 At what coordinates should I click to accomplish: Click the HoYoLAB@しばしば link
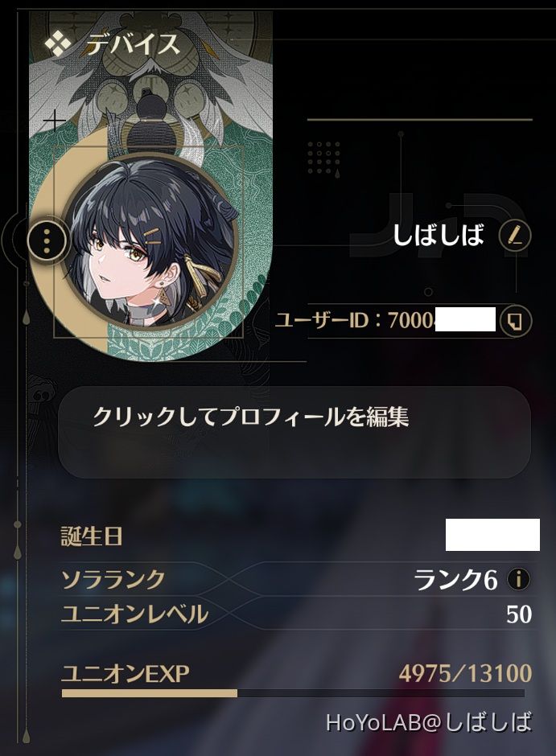pyautogui.click(x=429, y=721)
